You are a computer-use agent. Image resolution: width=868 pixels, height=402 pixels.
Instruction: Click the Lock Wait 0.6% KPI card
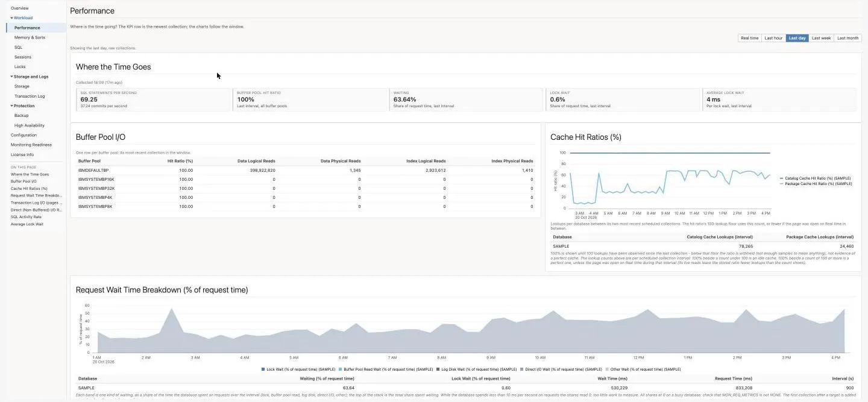(x=624, y=99)
